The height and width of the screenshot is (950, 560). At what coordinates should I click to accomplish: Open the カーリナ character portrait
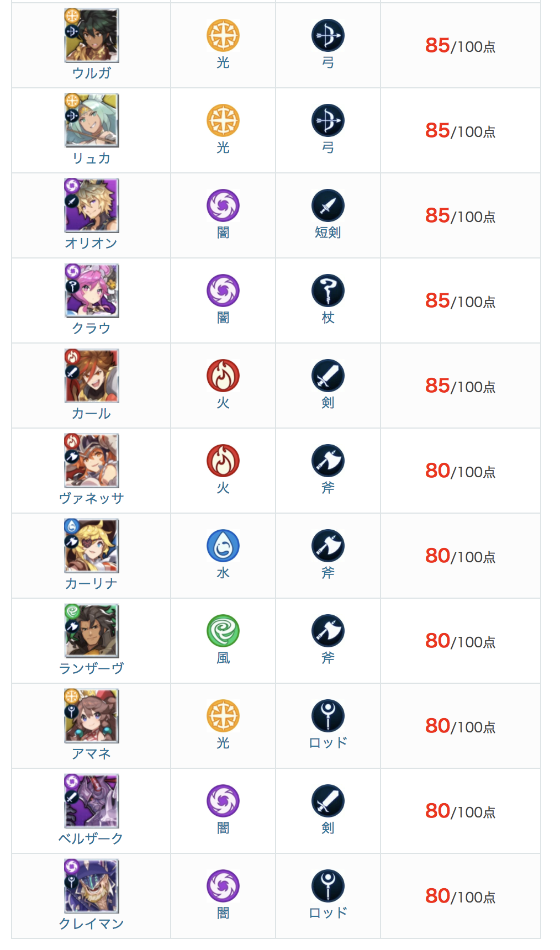(91, 546)
